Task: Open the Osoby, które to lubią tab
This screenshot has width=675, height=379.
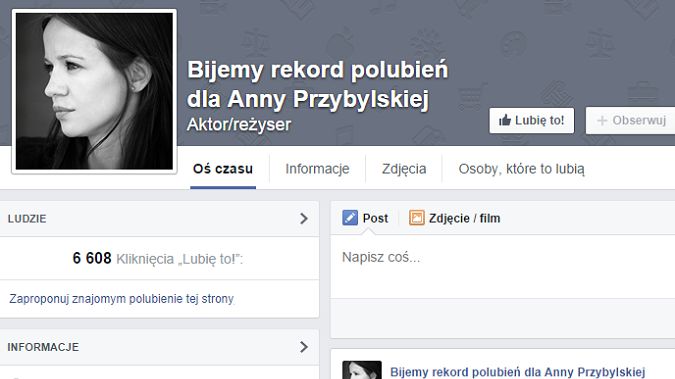Action: 521,169
